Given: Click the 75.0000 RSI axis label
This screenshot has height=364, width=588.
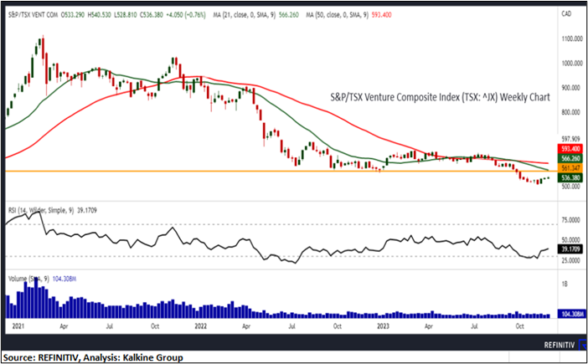Looking at the screenshot, I should [570, 221].
